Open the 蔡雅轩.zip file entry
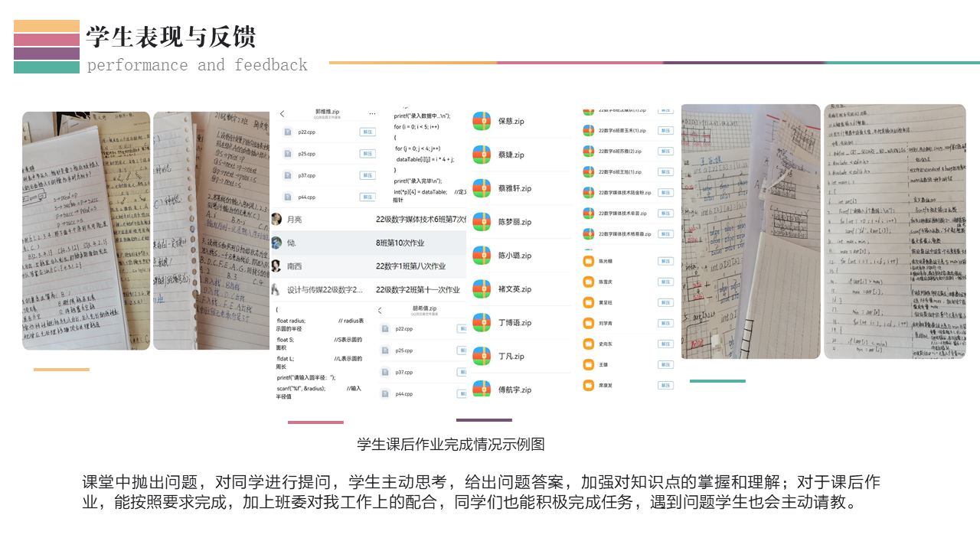Image resolution: width=980 pixels, height=551 pixels. 514,188
